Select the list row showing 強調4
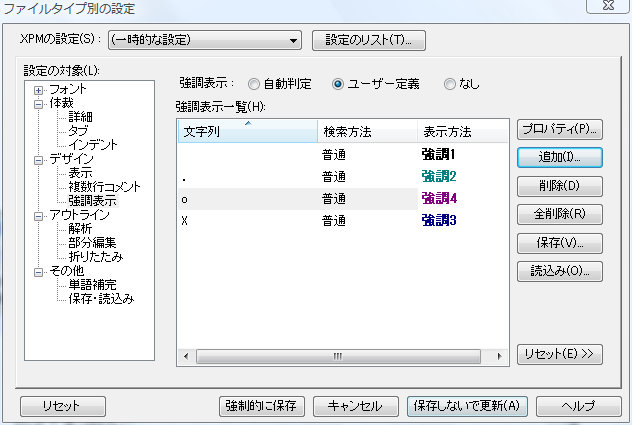The image size is (632, 425). point(343,199)
